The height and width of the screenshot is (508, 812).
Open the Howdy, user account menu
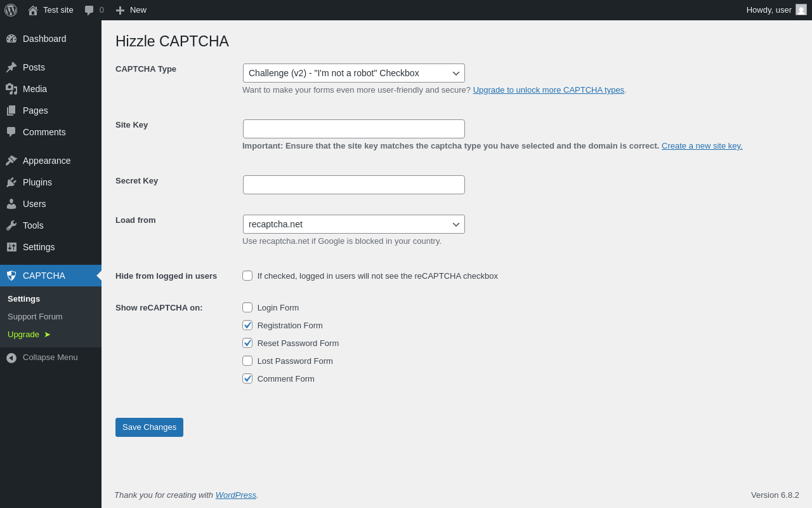pyautogui.click(x=776, y=10)
